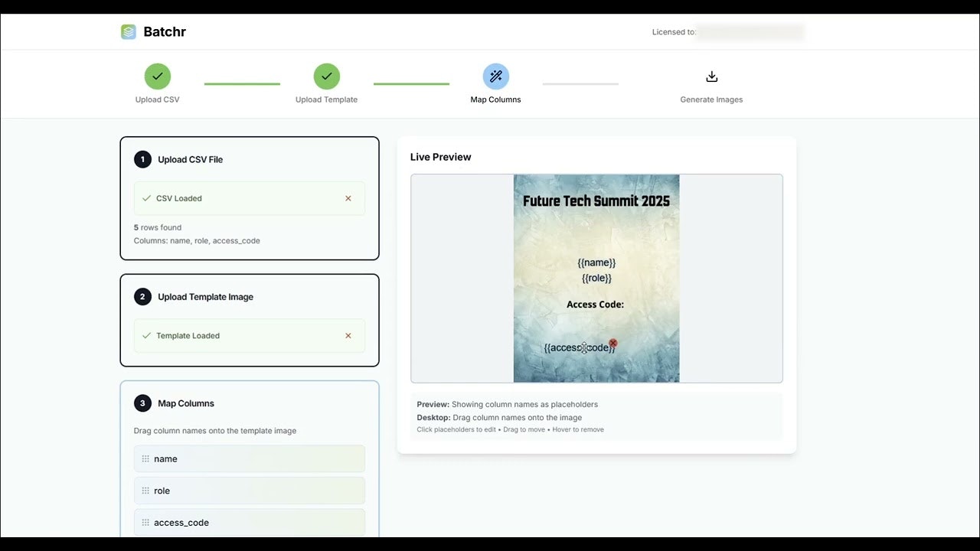
Task: Click the {{access_code}} placeholder on the preview
Action: coord(580,347)
